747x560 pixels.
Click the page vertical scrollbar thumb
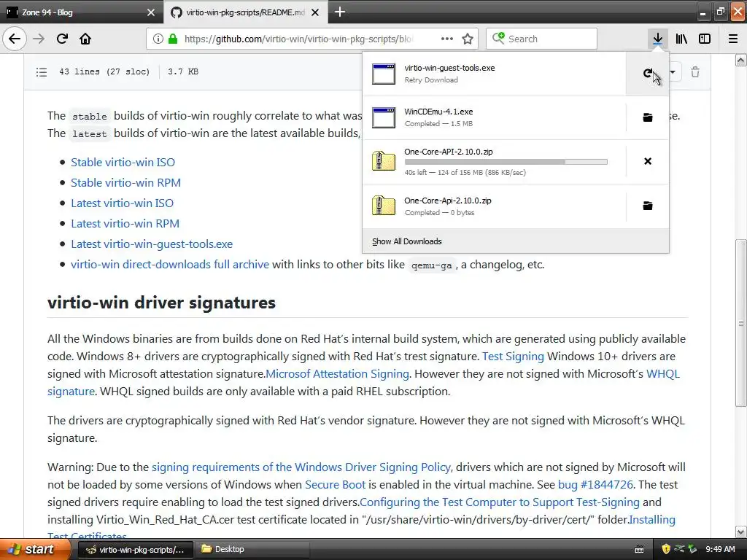click(740, 323)
